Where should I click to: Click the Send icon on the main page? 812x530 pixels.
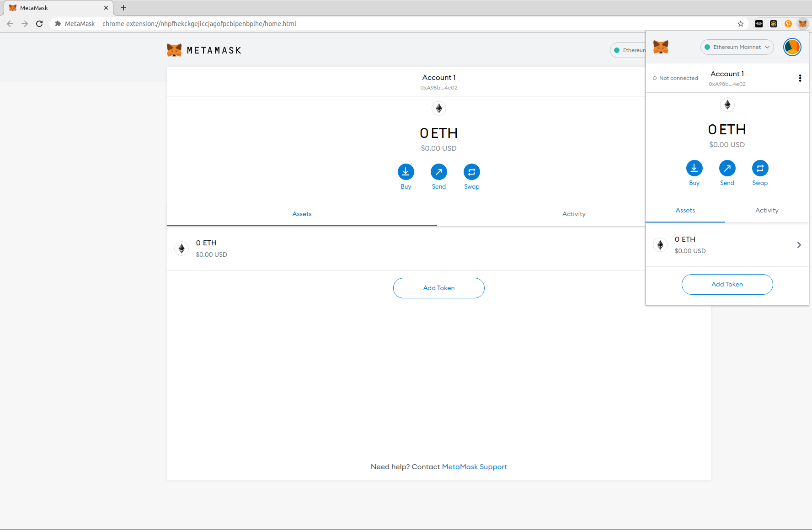pos(439,172)
